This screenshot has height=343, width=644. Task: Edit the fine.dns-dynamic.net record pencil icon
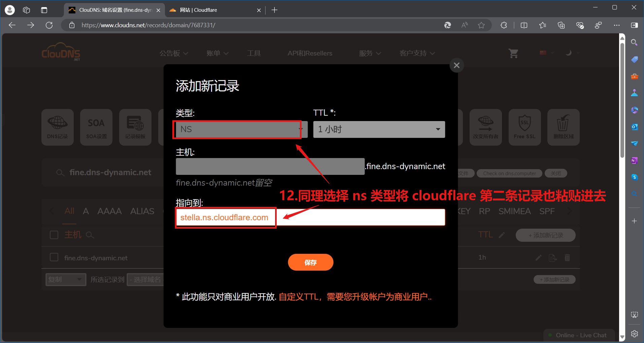point(539,258)
